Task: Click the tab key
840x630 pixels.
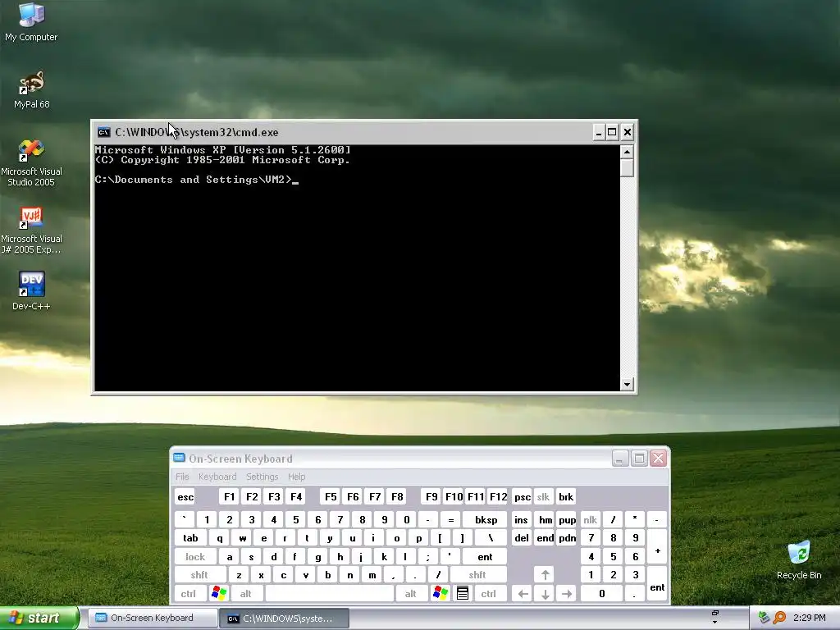Action: 190,538
